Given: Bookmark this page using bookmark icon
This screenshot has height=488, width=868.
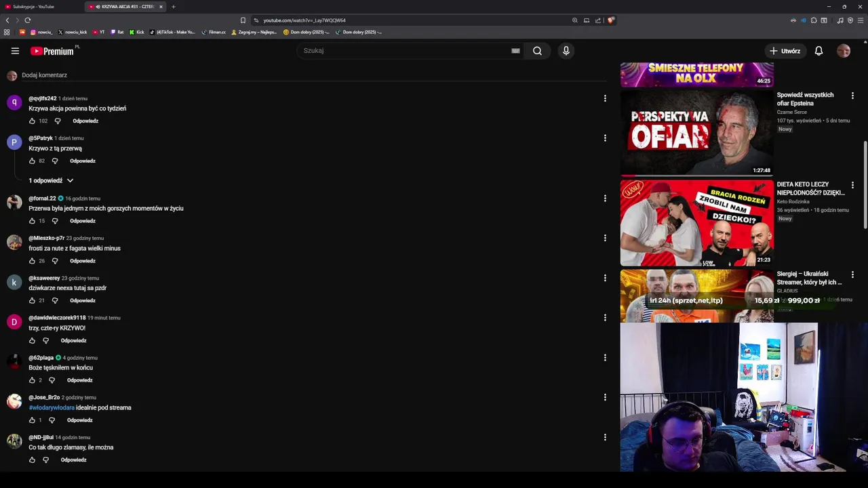Looking at the screenshot, I should [243, 20].
